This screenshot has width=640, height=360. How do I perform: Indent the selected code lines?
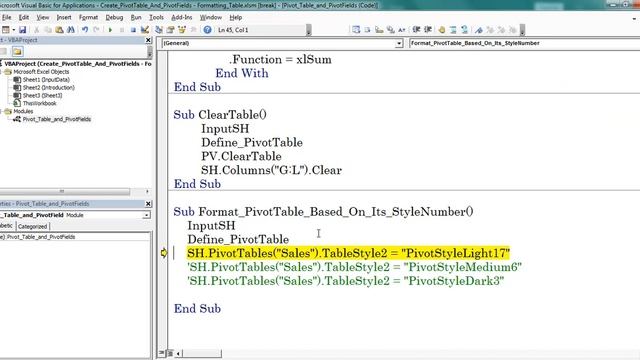pos(416,30)
